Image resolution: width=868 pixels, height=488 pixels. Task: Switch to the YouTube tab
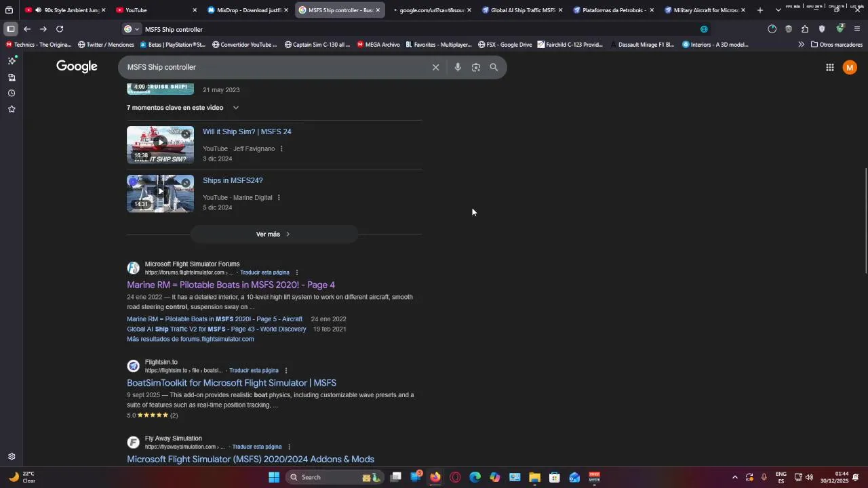pos(155,10)
